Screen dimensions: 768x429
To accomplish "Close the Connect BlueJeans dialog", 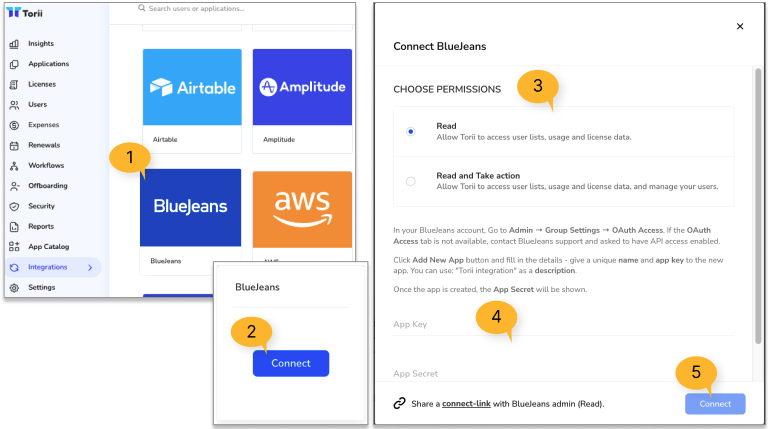I will pyautogui.click(x=740, y=26).
